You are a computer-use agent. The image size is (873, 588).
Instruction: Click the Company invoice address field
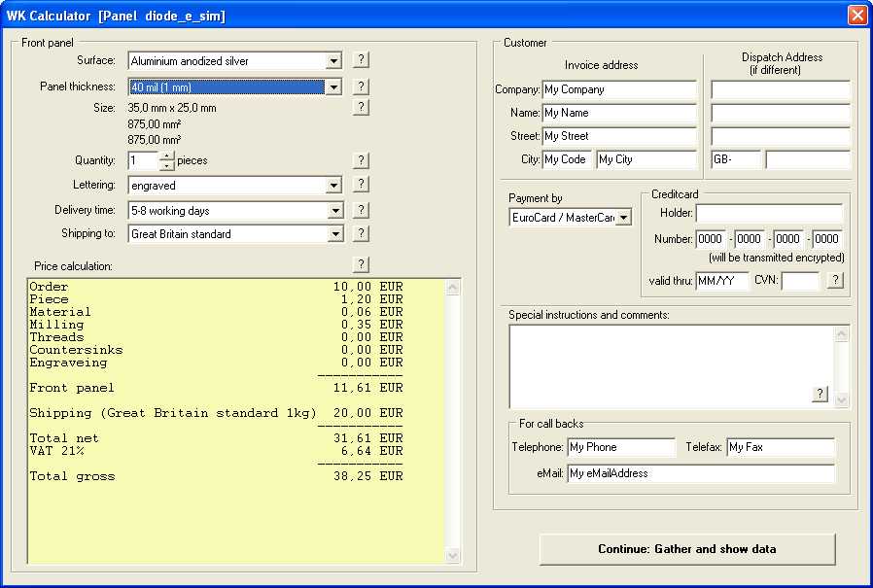pos(618,89)
